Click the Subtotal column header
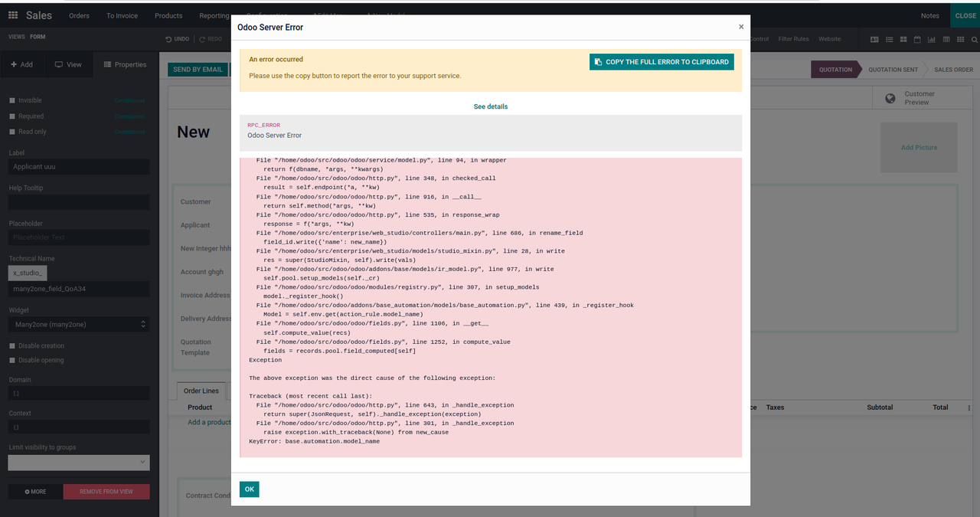The height and width of the screenshot is (517, 980). click(880, 407)
